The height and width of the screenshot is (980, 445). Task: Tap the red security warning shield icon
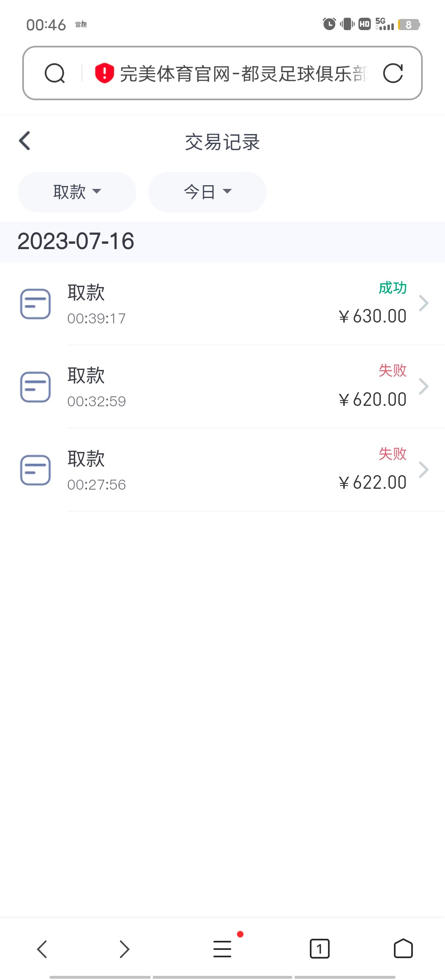[104, 73]
